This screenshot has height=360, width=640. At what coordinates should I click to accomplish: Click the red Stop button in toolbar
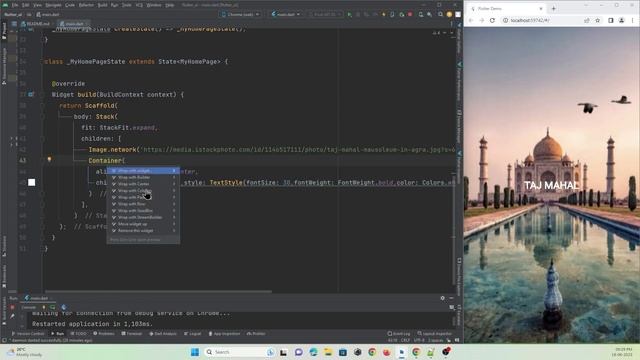point(410,14)
